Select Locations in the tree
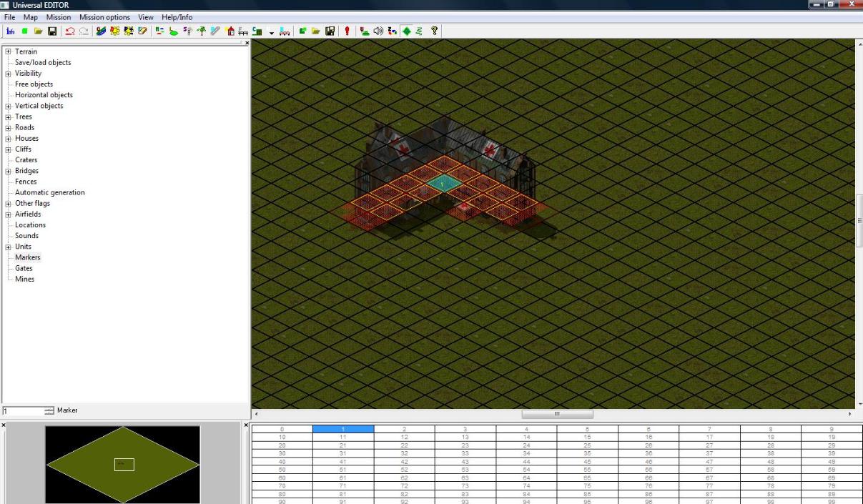Image resolution: width=863 pixels, height=504 pixels. click(30, 224)
